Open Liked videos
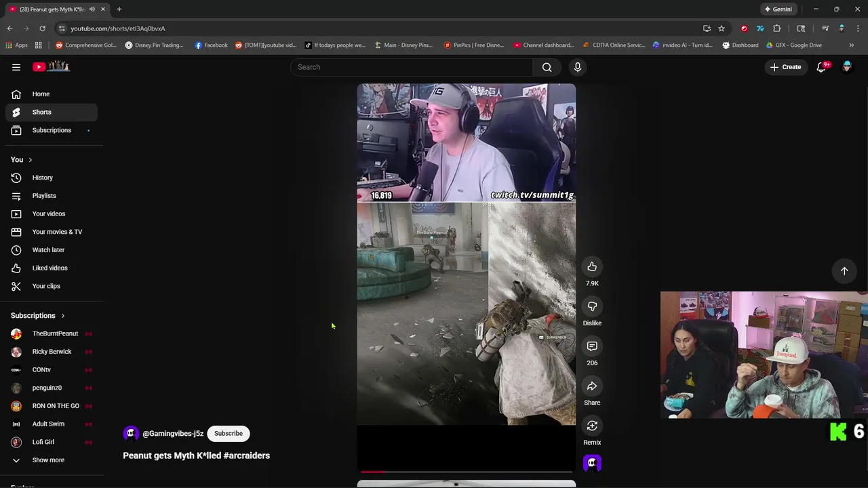Viewport: 868px width, 488px height. [x=52, y=268]
